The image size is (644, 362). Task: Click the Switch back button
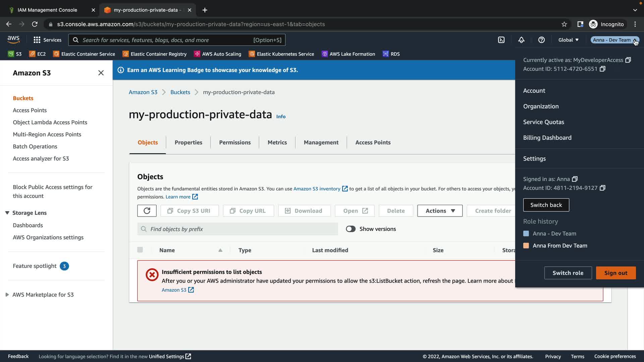click(546, 205)
